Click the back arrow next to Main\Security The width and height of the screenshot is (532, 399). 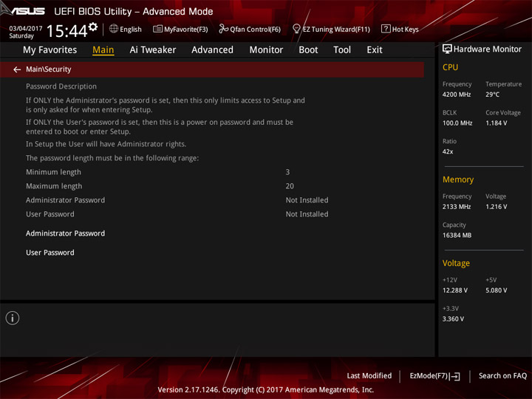17,69
